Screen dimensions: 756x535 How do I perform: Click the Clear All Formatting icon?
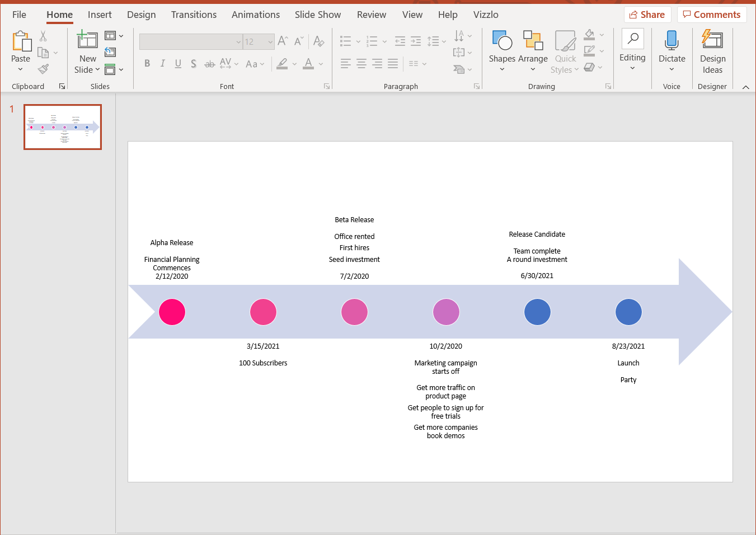click(318, 41)
